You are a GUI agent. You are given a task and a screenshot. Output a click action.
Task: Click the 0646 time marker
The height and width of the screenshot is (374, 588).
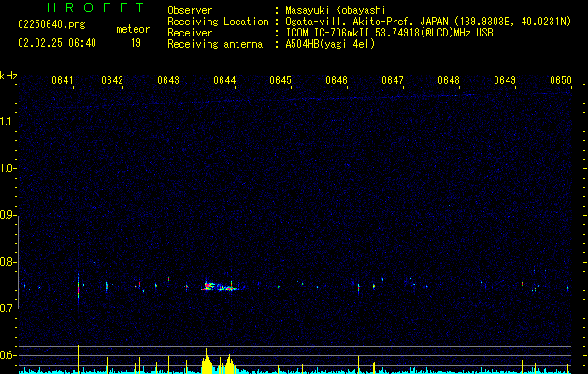[337, 80]
